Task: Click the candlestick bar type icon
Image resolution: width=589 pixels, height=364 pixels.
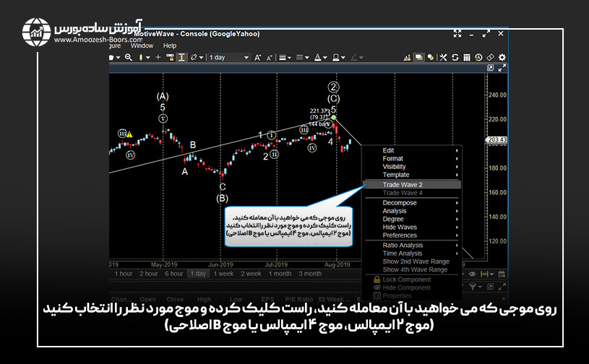Action: (x=141, y=57)
